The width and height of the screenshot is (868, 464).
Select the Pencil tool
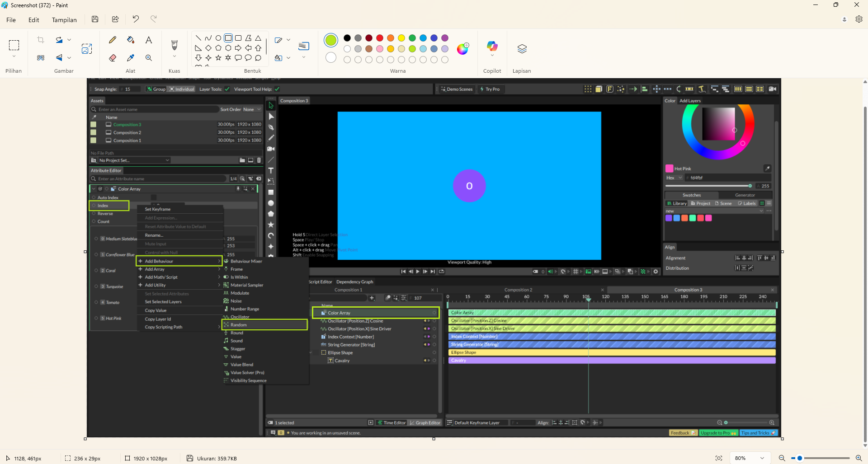(113, 40)
